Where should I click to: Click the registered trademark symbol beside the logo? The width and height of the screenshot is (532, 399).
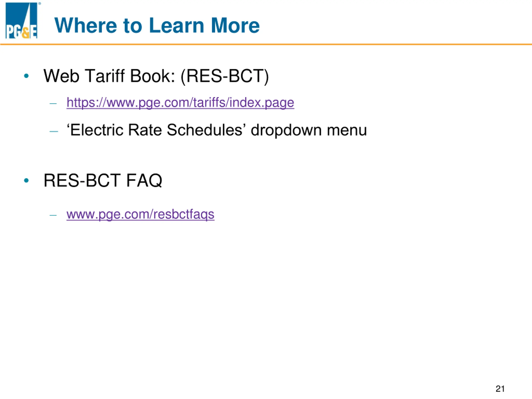click(40, 4)
